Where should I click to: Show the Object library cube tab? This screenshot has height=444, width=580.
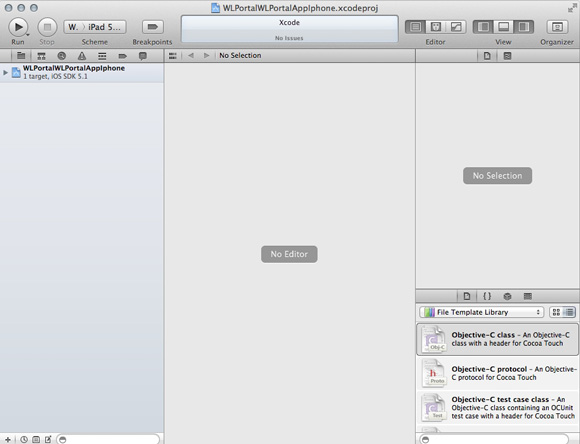pyautogui.click(x=508, y=296)
